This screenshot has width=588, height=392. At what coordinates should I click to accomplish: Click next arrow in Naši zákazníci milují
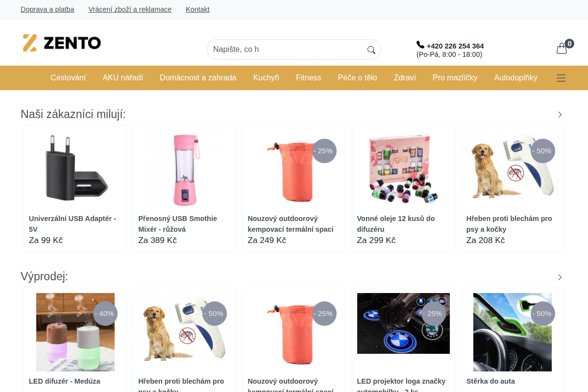[560, 115]
